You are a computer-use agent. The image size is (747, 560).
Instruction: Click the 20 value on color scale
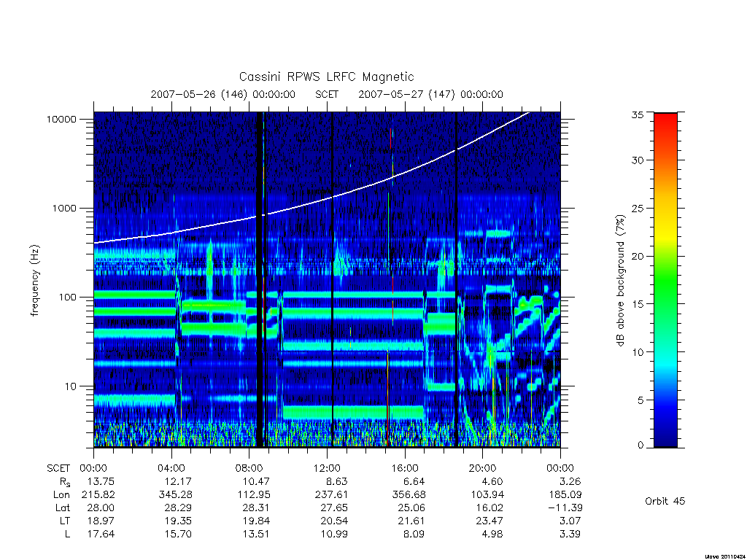point(637,256)
